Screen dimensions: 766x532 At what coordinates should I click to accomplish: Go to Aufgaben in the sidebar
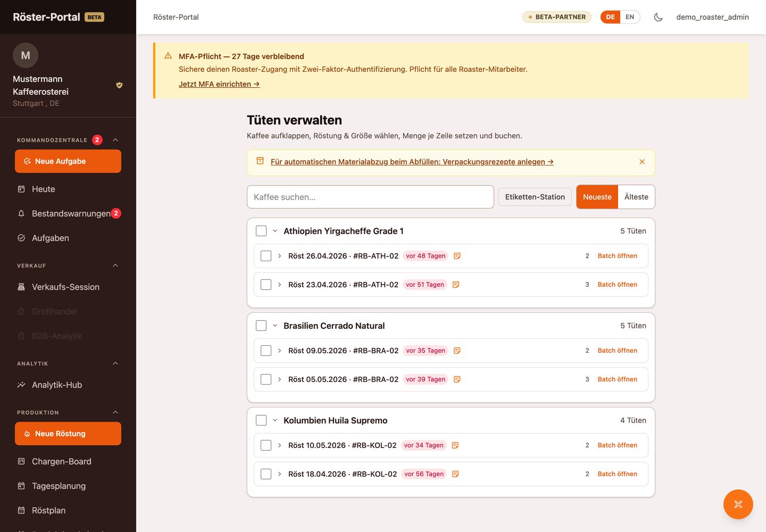[x=68, y=238]
